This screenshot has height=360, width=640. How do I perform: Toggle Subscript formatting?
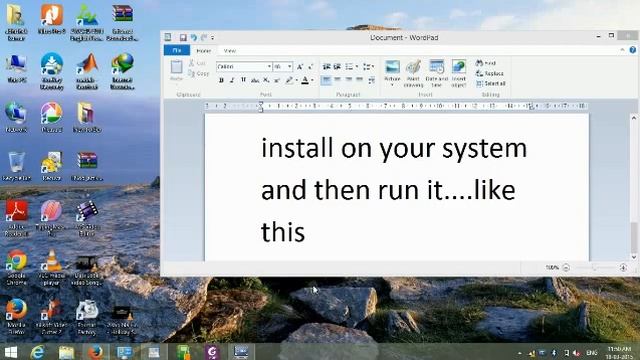pyautogui.click(x=266, y=80)
